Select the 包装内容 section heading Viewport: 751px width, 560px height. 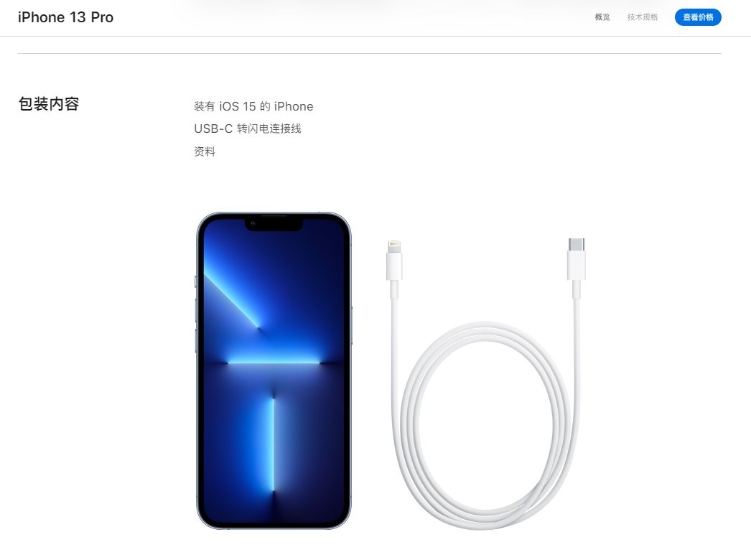[x=48, y=104]
